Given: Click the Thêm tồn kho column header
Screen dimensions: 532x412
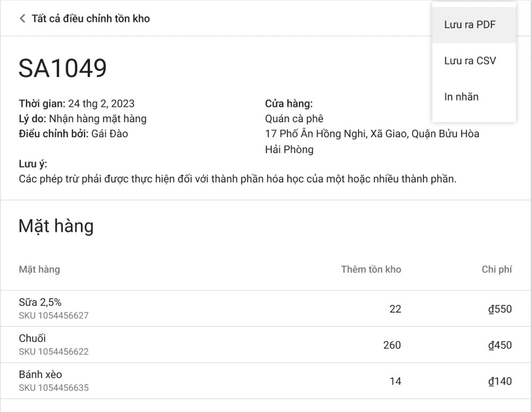Looking at the screenshot, I should pyautogui.click(x=371, y=270).
